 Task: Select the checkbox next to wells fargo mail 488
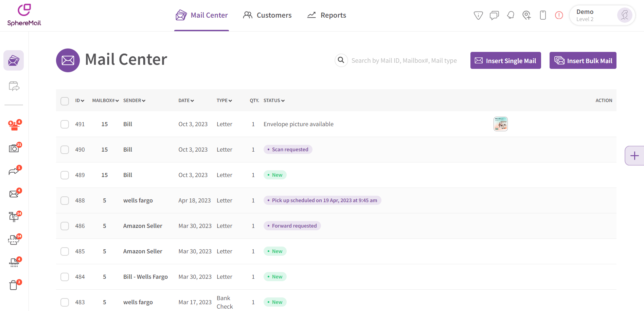pos(65,200)
